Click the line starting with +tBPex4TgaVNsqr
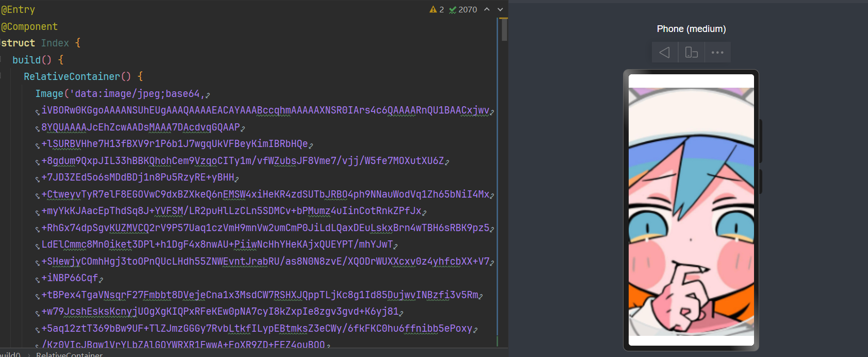 259,295
